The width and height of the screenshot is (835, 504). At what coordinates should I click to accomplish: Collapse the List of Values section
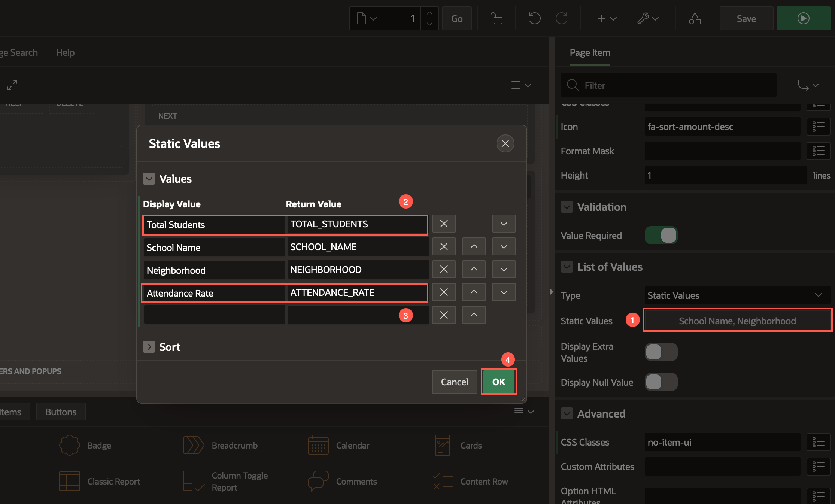pyautogui.click(x=567, y=267)
